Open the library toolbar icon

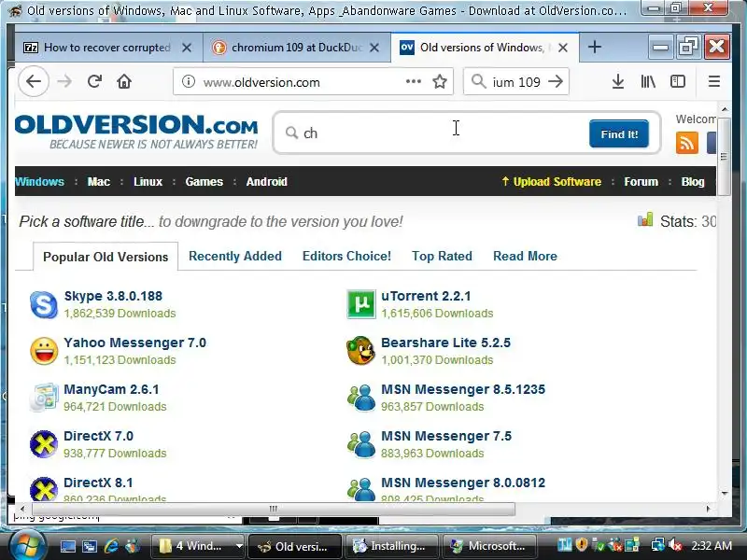click(647, 82)
